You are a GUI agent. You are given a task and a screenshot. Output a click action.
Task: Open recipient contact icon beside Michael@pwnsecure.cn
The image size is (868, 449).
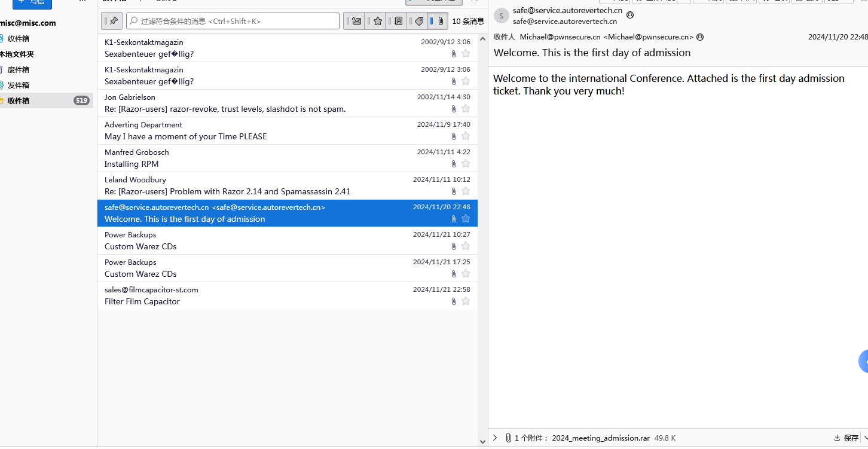click(x=700, y=37)
